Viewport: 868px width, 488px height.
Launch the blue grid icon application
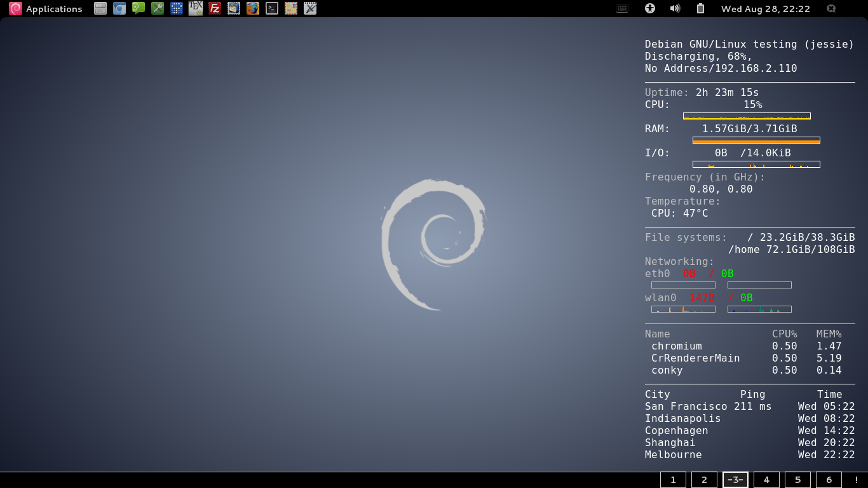coord(177,8)
